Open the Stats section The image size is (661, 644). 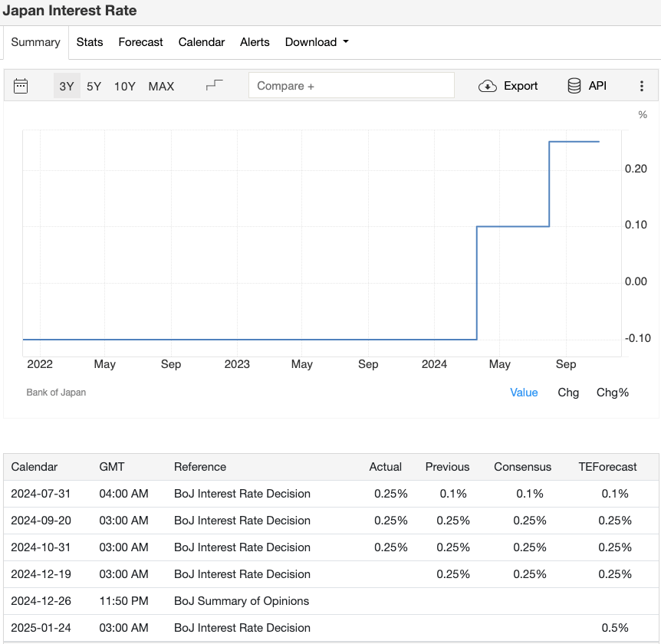89,42
